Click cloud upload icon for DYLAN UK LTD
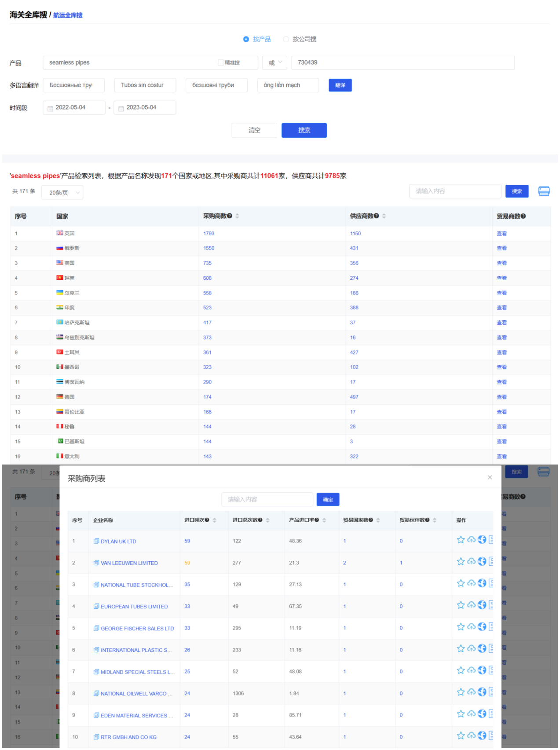The image size is (560, 750). click(471, 540)
